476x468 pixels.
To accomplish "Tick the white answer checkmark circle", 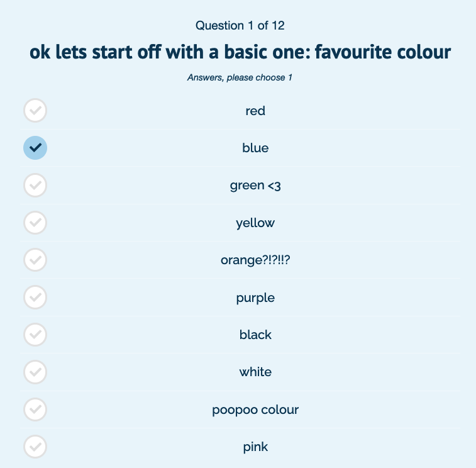I will coord(35,372).
